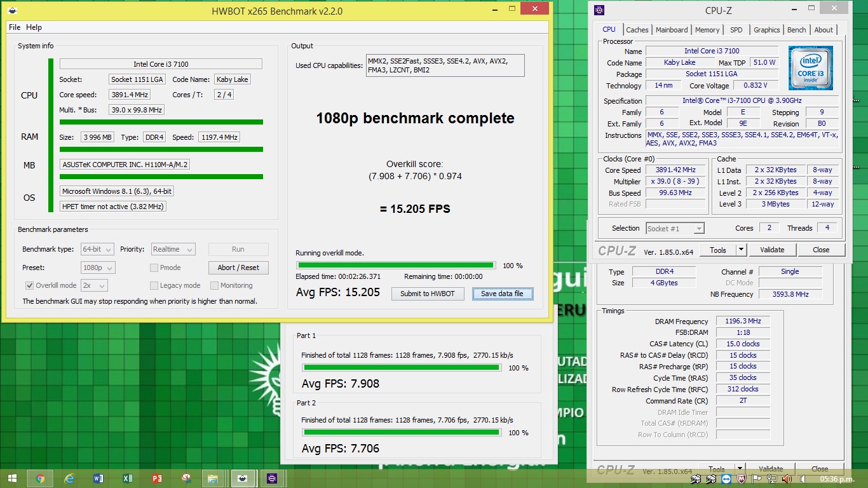This screenshot has height=488, width=868.
Task: Open the File menu in HWBOT
Action: (15, 27)
